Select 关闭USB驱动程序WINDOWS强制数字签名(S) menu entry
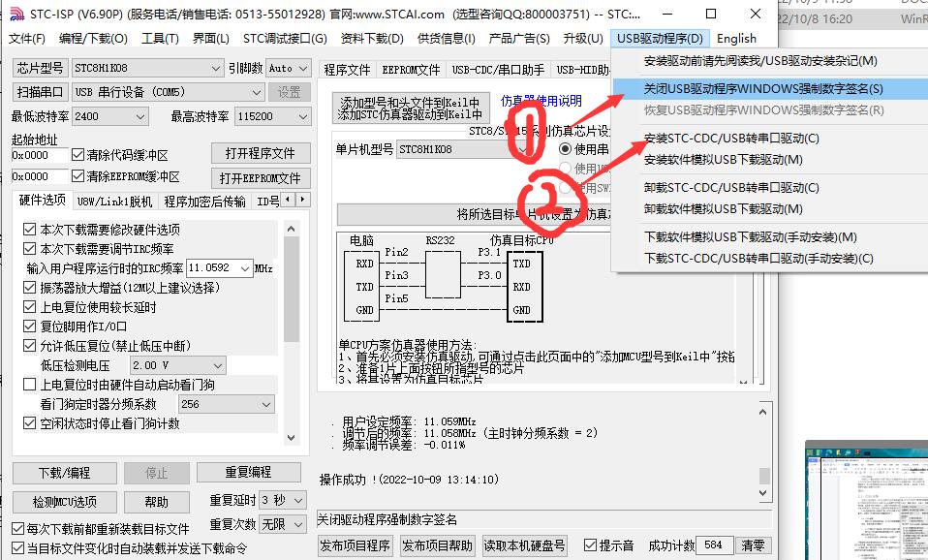The width and height of the screenshot is (928, 560). [769, 89]
